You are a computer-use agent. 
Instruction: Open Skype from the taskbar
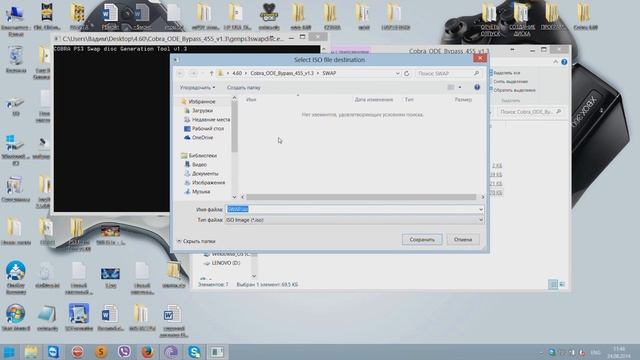pyautogui.click(x=194, y=352)
